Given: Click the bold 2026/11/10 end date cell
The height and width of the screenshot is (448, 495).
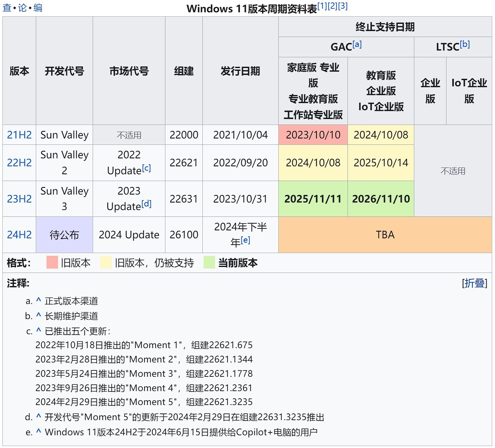Looking at the screenshot, I should [381, 199].
